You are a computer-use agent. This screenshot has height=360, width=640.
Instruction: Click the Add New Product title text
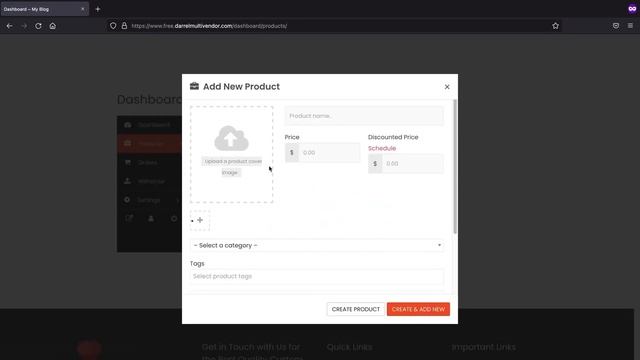[241, 87]
